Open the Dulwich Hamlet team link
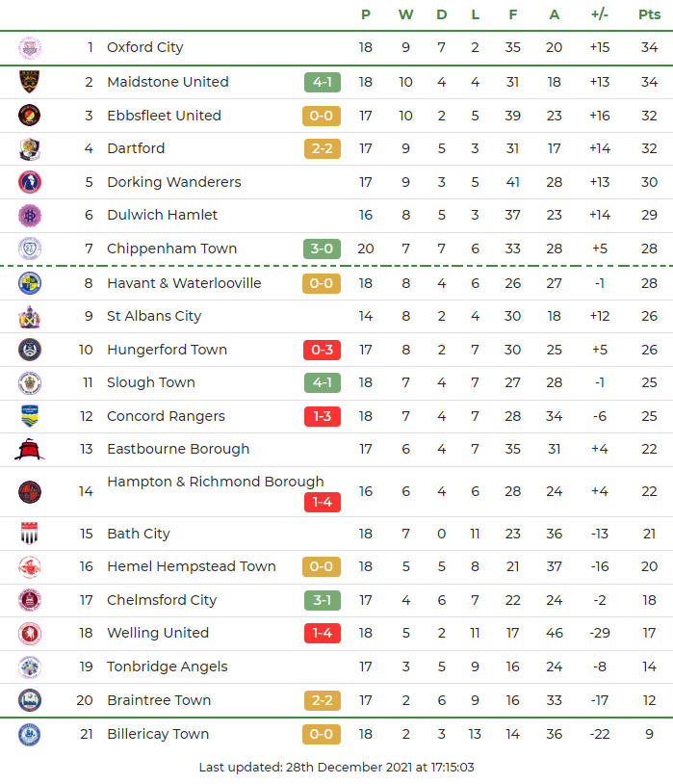This screenshot has height=784, width=673. (x=162, y=215)
